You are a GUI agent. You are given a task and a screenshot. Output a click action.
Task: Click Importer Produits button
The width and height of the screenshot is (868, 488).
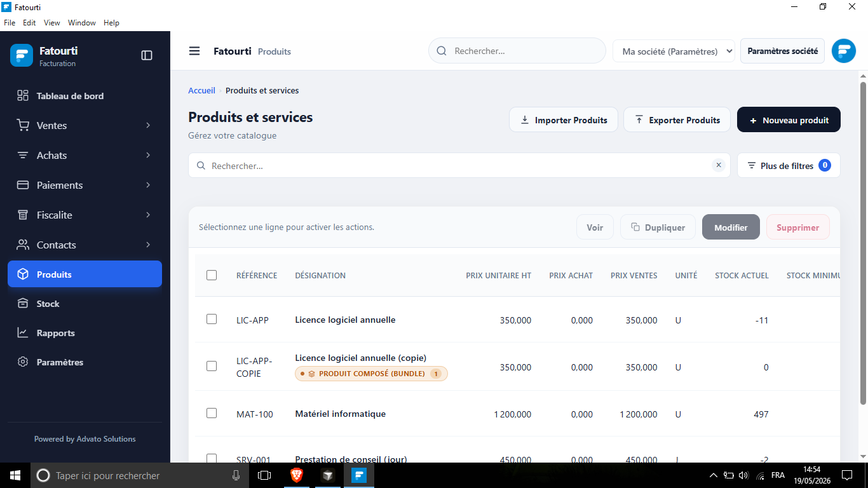(x=564, y=119)
